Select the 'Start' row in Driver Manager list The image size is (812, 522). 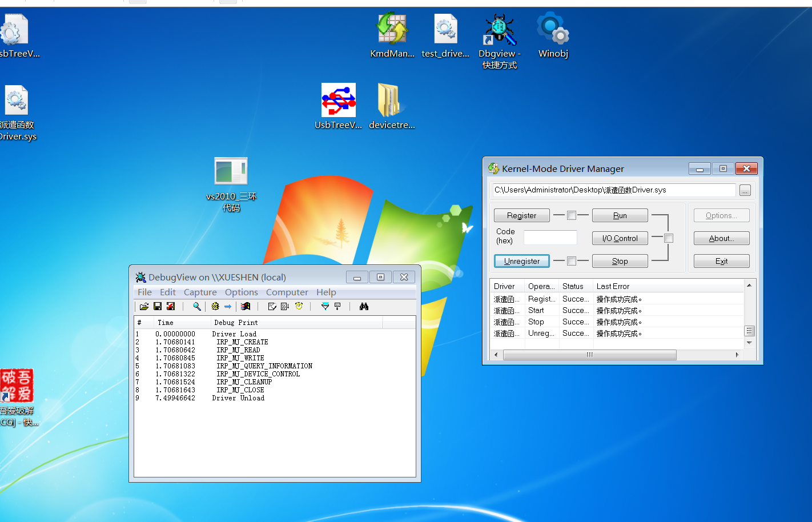(617, 310)
